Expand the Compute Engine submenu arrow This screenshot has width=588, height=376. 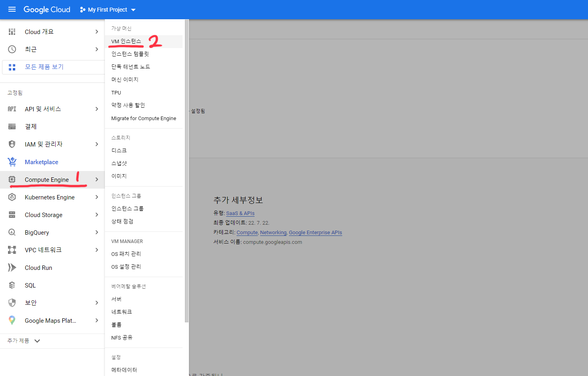[97, 179]
